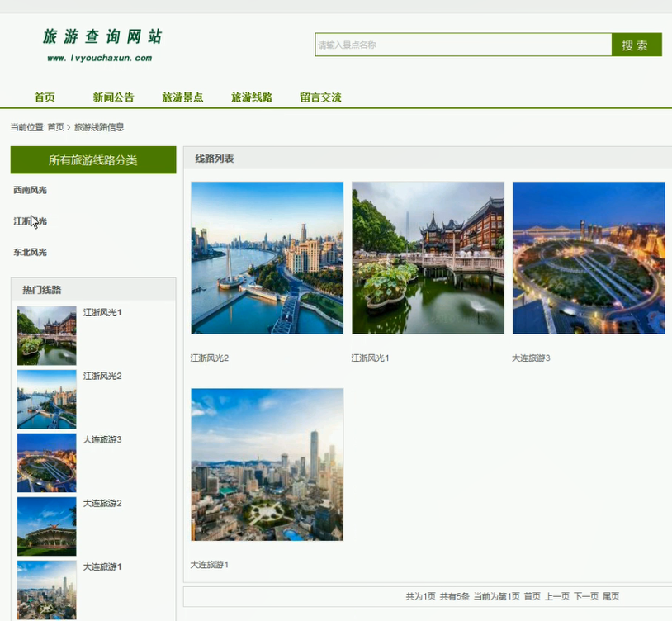The width and height of the screenshot is (672, 621).
Task: Open the 首页 navigation menu item
Action: (45, 97)
